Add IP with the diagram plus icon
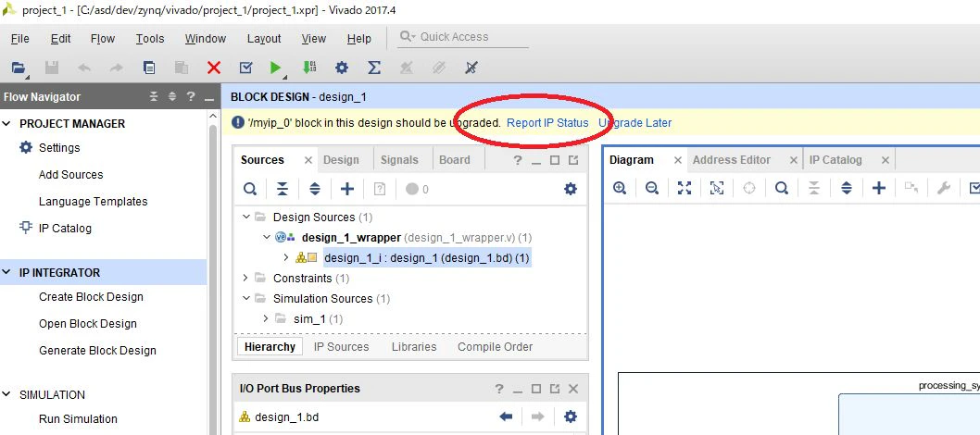 point(879,188)
